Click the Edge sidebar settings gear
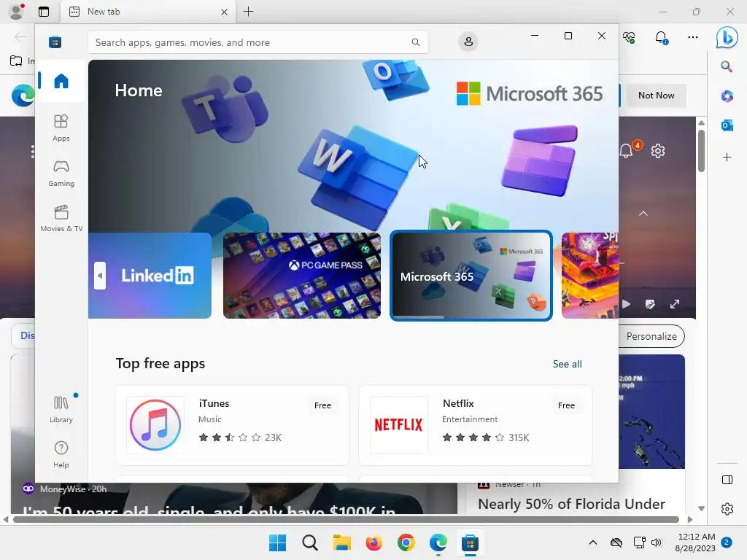Screen dimensions: 747x560 click(x=727, y=508)
